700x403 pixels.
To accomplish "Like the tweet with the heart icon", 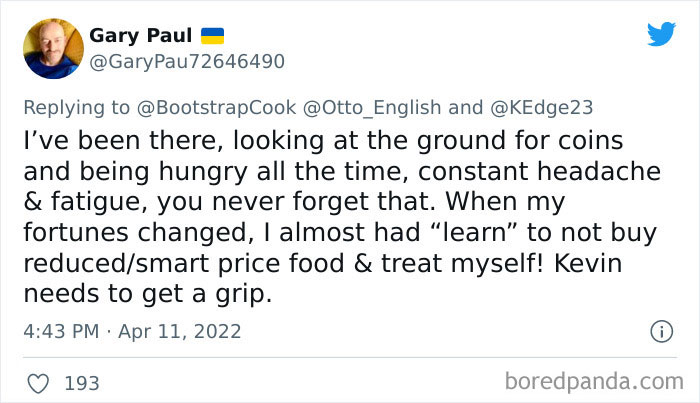I will [x=41, y=382].
